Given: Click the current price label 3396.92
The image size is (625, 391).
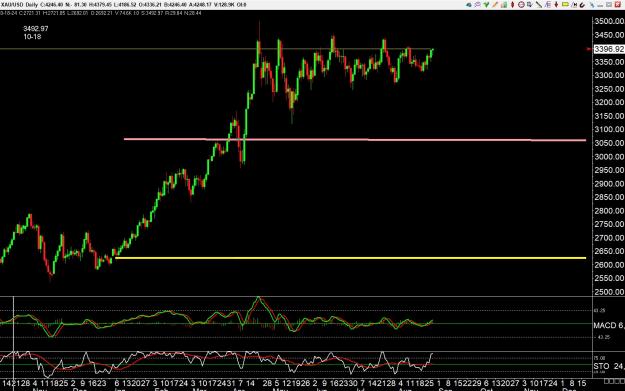Looking at the screenshot, I should [609, 49].
